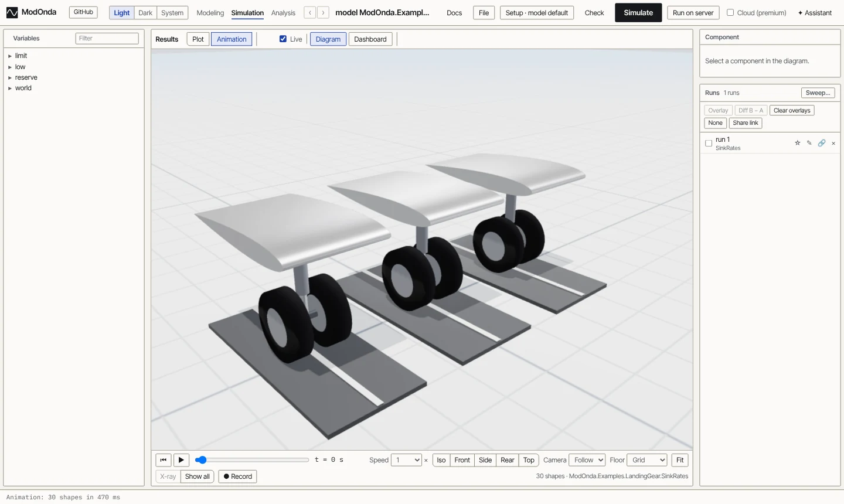The width and height of the screenshot is (844, 504).
Task: Switch to Light theme
Action: coord(122,13)
